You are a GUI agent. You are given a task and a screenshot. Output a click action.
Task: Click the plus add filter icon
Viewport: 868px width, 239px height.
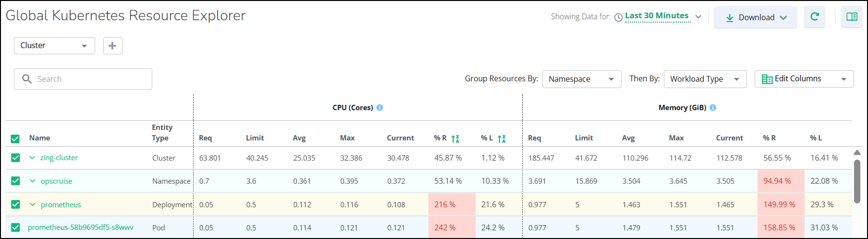[112, 46]
